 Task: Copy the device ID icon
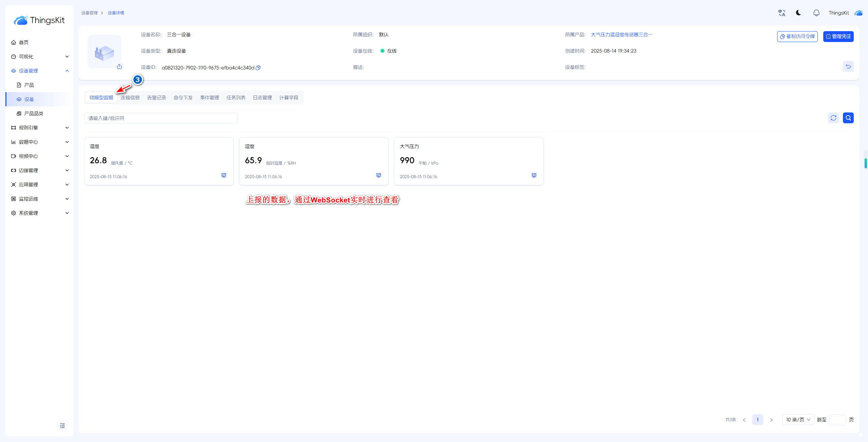click(x=258, y=68)
